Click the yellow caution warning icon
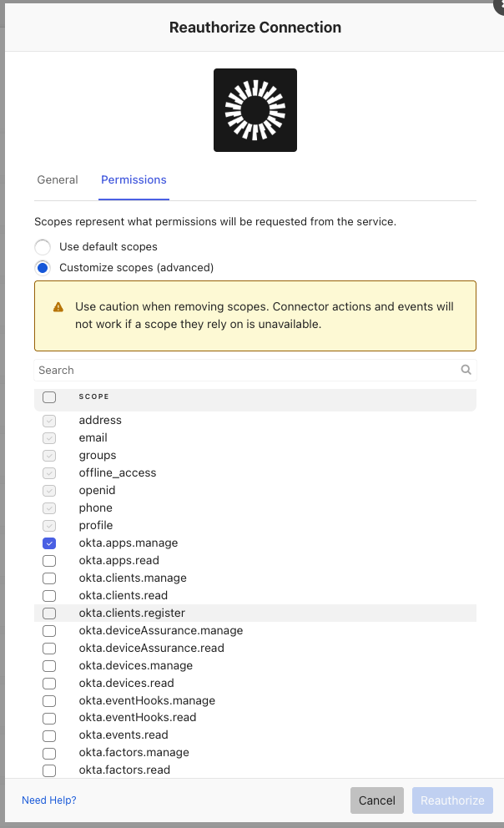Viewport: 504px width, 828px height. (x=58, y=307)
